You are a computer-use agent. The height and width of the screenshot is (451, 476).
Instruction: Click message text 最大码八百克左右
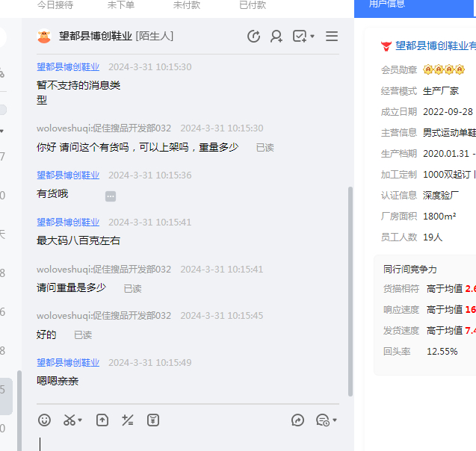tap(78, 240)
